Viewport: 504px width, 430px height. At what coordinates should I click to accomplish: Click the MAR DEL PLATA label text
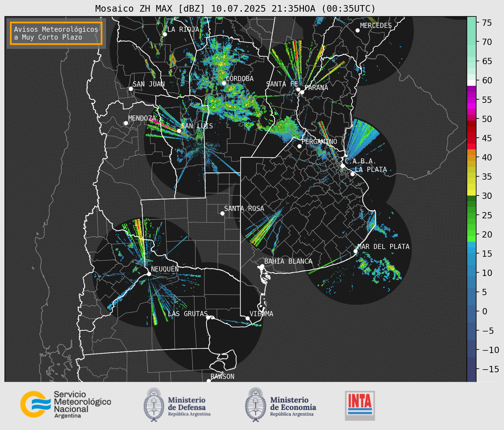tap(383, 246)
